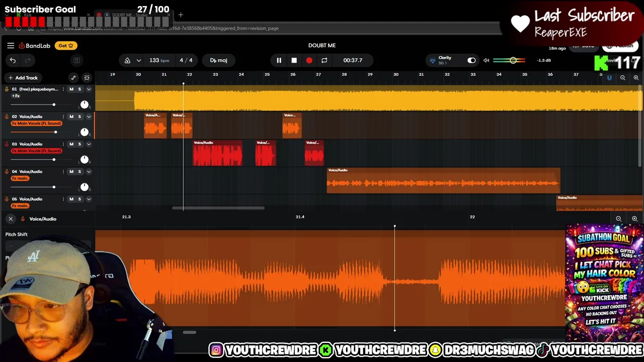Click the pan knob on track 01
Viewport: 644px width, 362px height.
[x=85, y=105]
